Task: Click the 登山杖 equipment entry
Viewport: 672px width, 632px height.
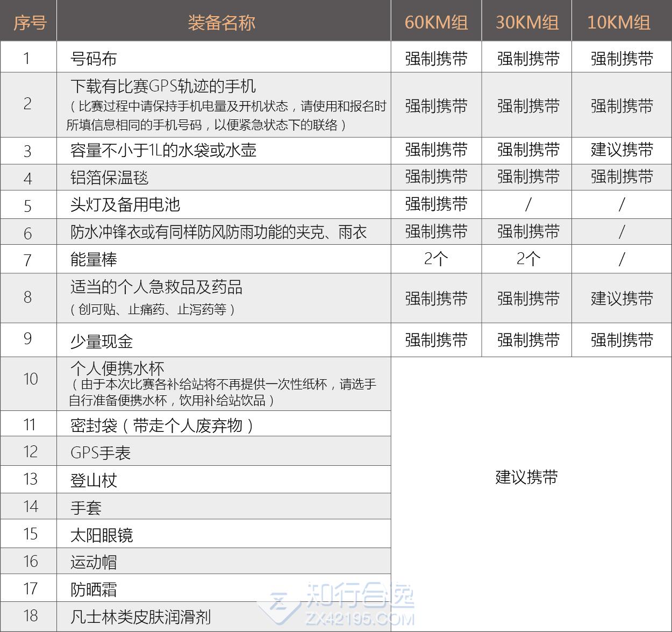Action: 94,480
